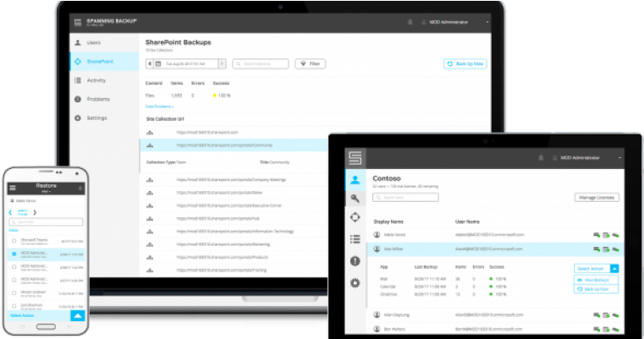644x339 pixels.
Task: Select the portals/Executive-Corner URL
Action: tap(229, 205)
